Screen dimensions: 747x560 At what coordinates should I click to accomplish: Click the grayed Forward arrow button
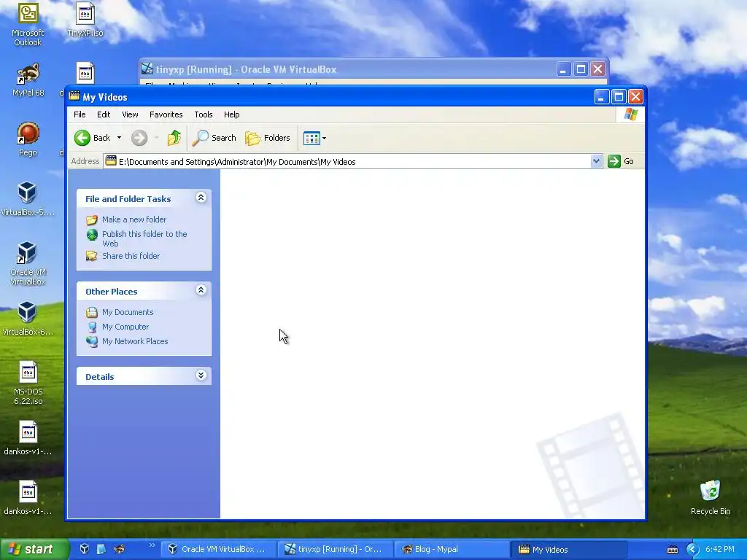coord(139,138)
